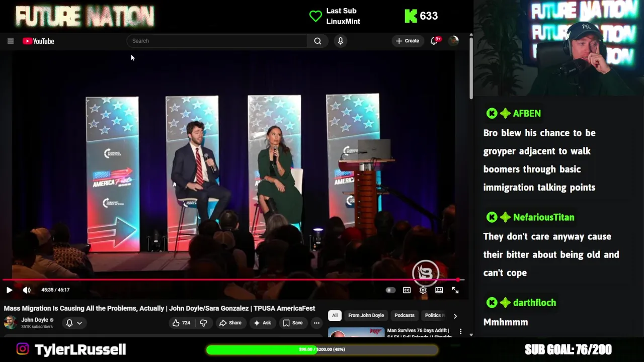This screenshot has width=644, height=362.
Task: Click the 351K subscribers text
Action: (x=37, y=327)
